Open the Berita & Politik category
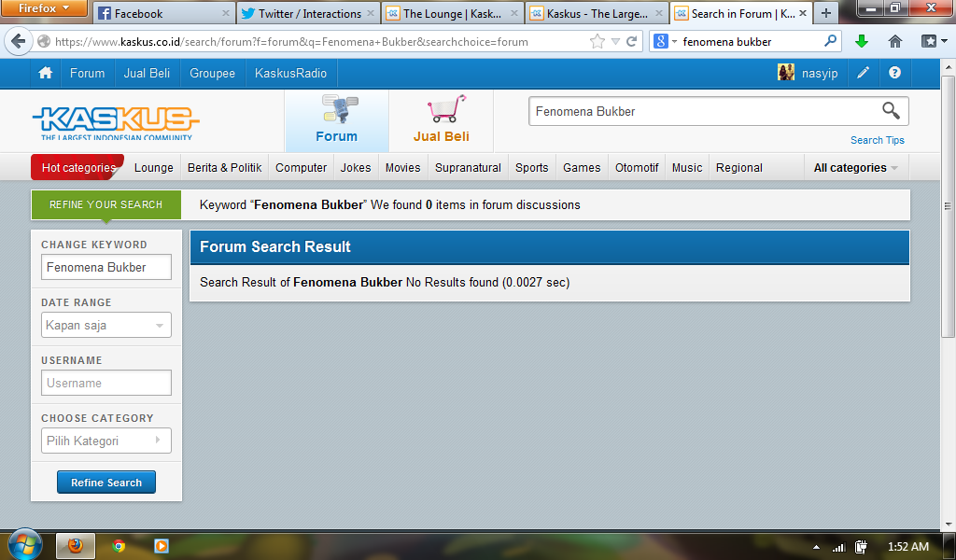Image resolution: width=956 pixels, height=560 pixels. pos(224,168)
